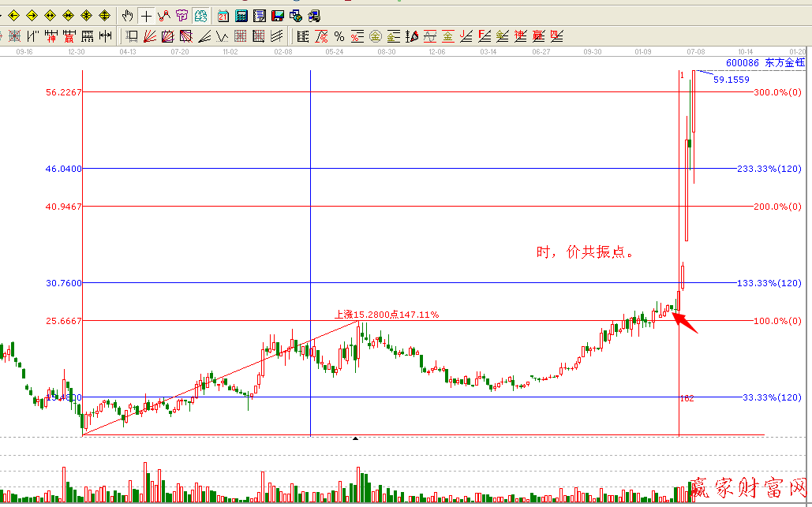
Task: Click the yellow right-arrow diamond icon
Action: point(32,16)
